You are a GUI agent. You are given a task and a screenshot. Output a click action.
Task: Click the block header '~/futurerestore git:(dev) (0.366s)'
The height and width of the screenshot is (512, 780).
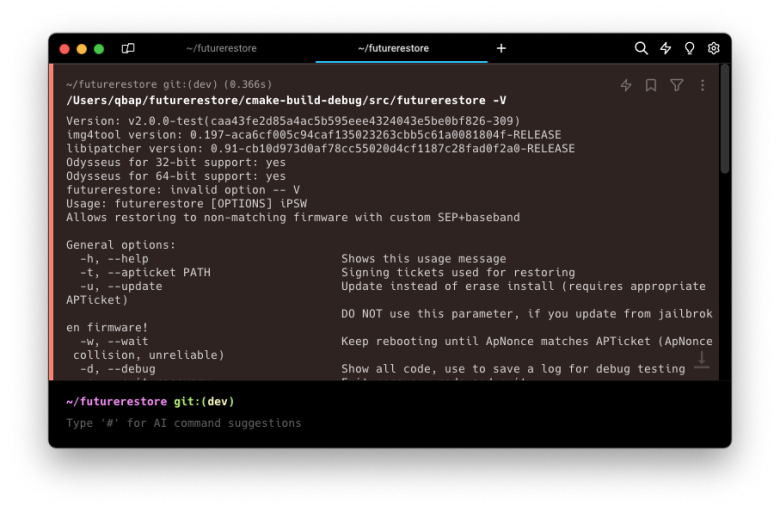pos(169,85)
